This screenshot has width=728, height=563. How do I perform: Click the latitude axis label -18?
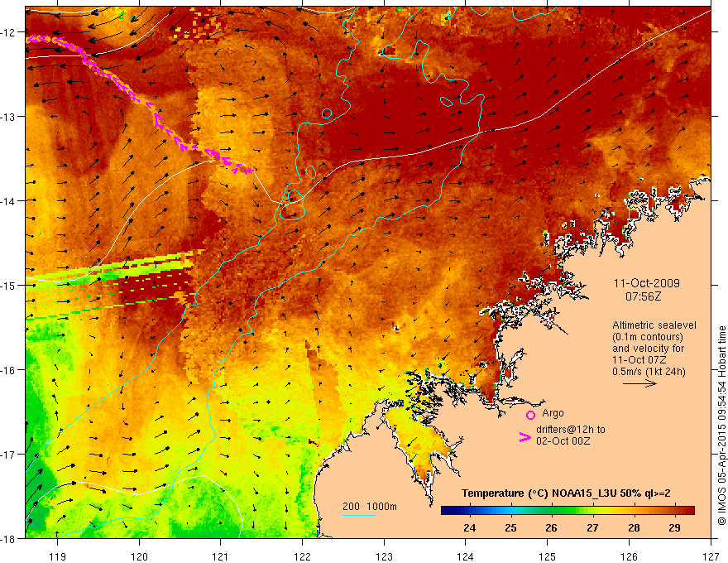(x=9, y=538)
